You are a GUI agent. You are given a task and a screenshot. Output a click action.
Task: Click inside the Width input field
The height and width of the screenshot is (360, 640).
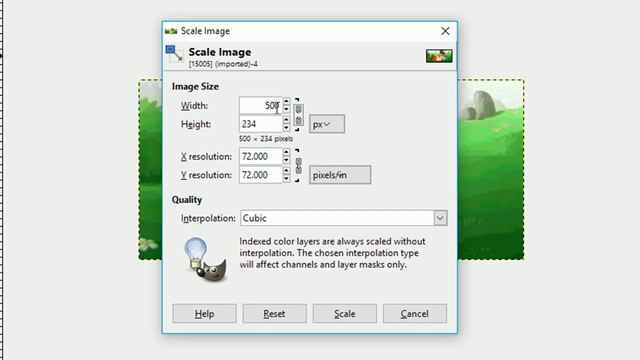point(260,105)
